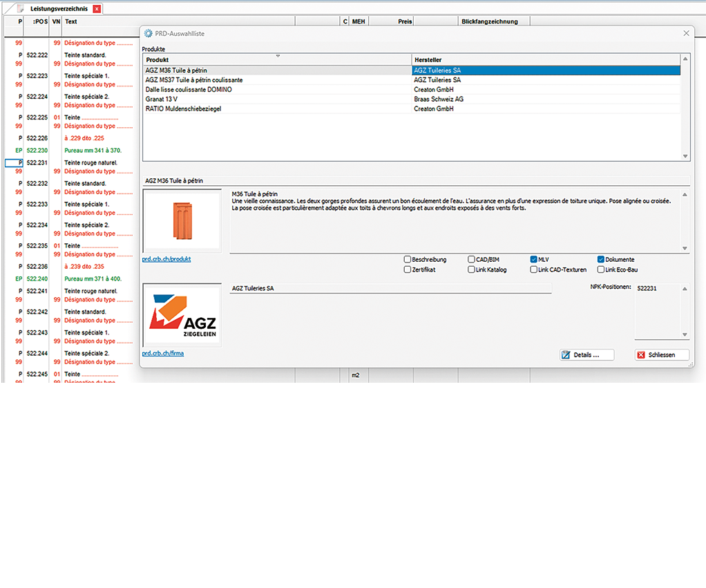Click the document icon beside Leistungsverzeichnis tab

point(20,8)
